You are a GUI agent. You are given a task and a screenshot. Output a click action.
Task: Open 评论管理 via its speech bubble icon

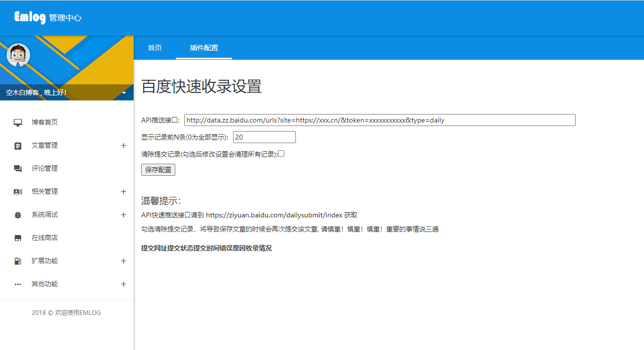click(18, 168)
